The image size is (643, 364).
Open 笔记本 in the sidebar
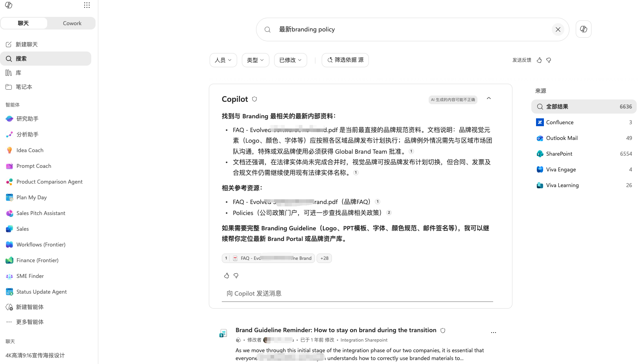46,87
